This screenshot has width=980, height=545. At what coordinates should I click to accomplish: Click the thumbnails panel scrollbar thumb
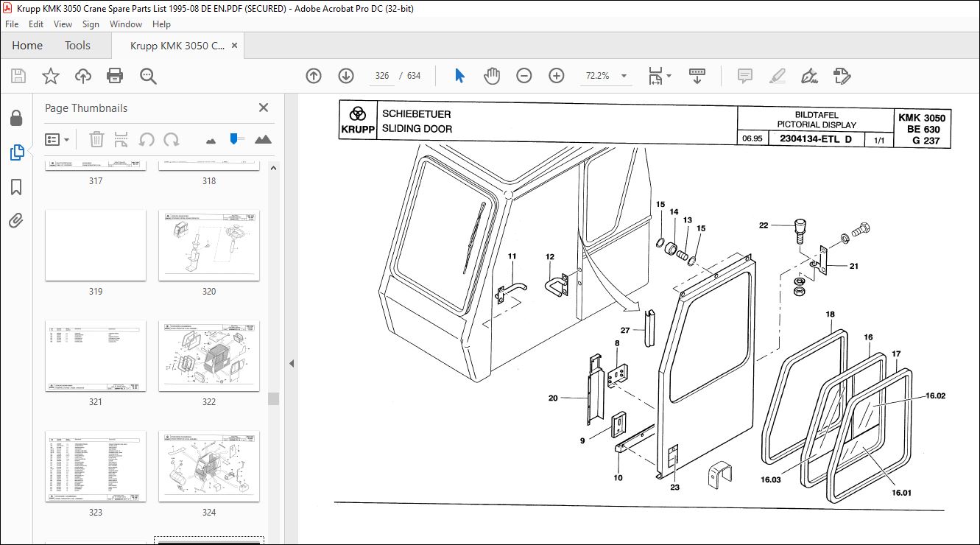(x=273, y=398)
